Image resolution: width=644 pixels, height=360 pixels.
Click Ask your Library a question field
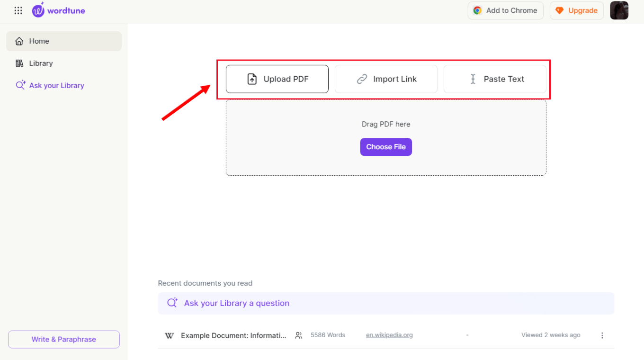pyautogui.click(x=386, y=303)
